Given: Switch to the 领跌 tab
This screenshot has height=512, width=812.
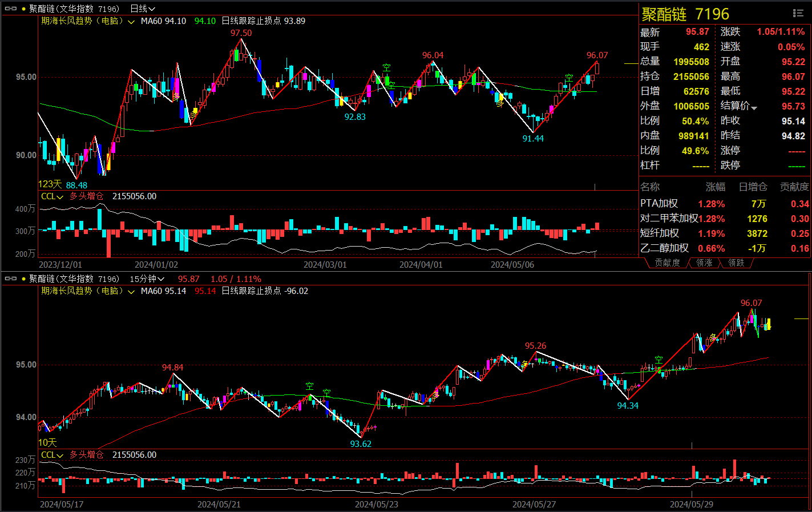Looking at the screenshot, I should click(736, 263).
